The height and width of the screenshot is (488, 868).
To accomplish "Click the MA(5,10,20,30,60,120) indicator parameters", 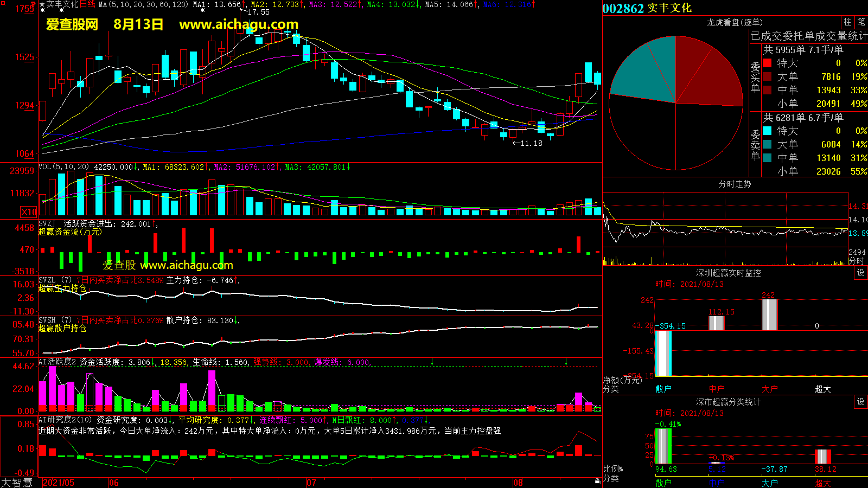I will tap(143, 4).
